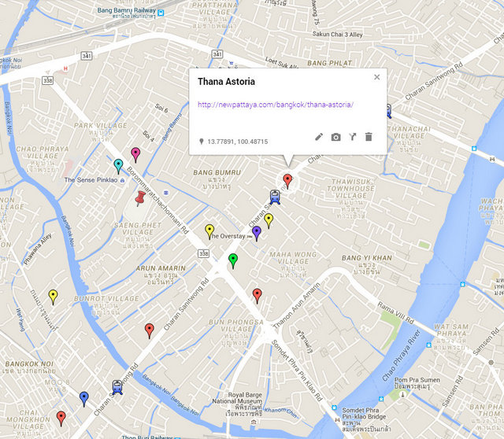Select the coordinates text 13.77891, 100.48715

tap(238, 142)
